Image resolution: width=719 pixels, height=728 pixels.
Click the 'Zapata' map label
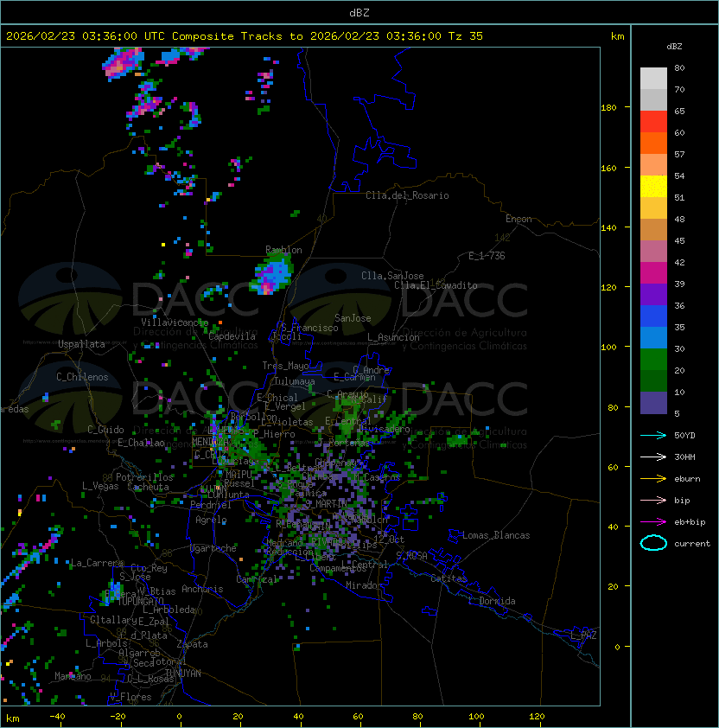[192, 644]
